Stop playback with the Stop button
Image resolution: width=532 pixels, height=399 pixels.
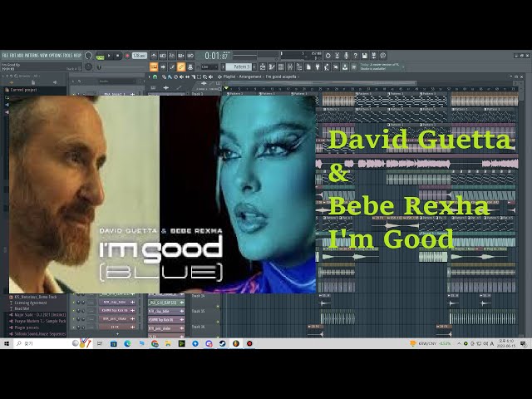click(117, 56)
